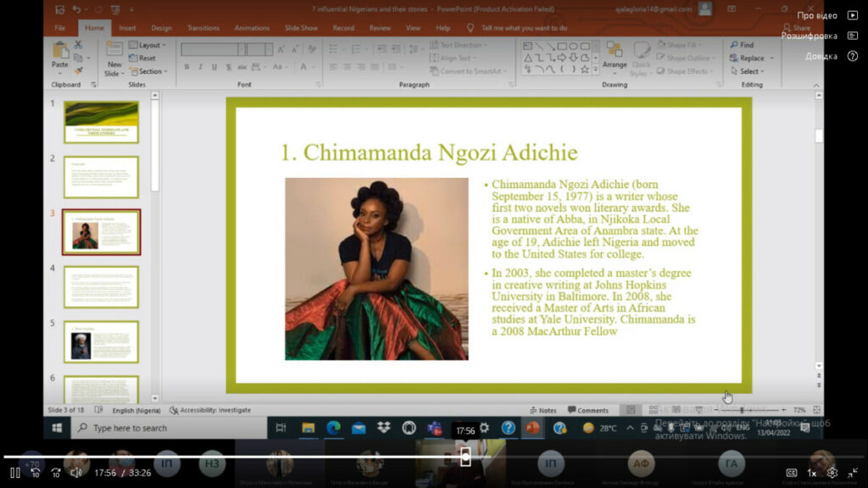The width and height of the screenshot is (868, 488).
Task: Click the Notes button in status bar
Action: [542, 410]
